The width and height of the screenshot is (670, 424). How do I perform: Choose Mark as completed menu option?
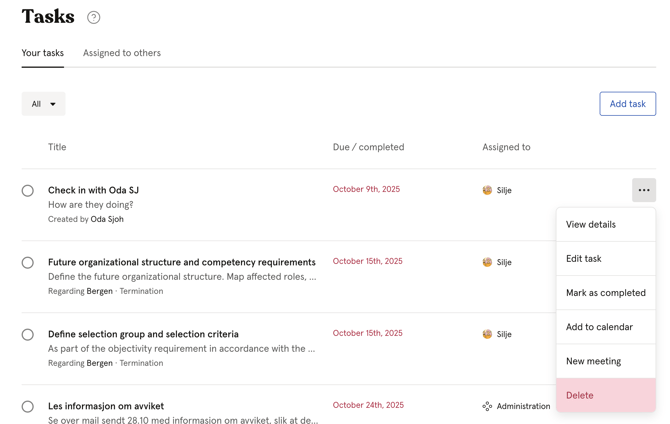pyautogui.click(x=605, y=293)
